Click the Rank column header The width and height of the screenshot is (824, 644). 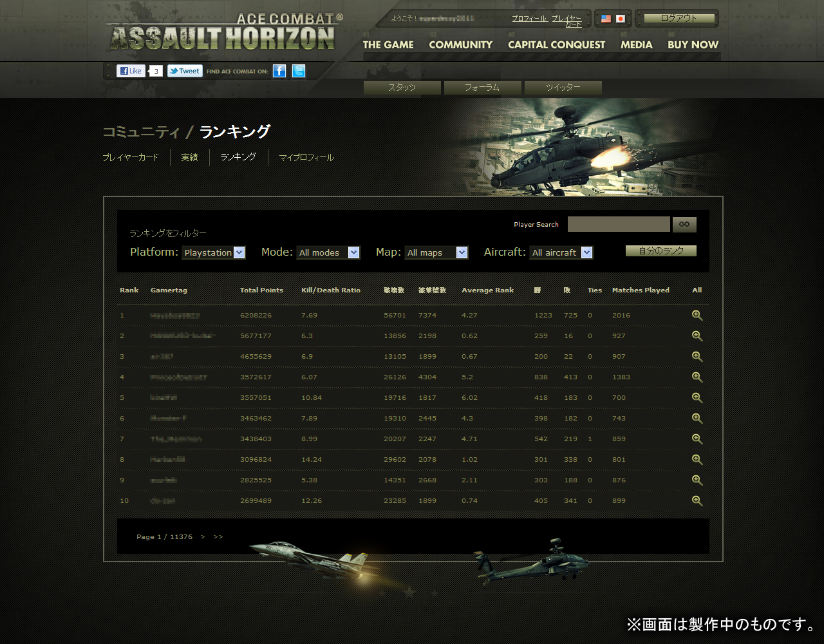[129, 290]
